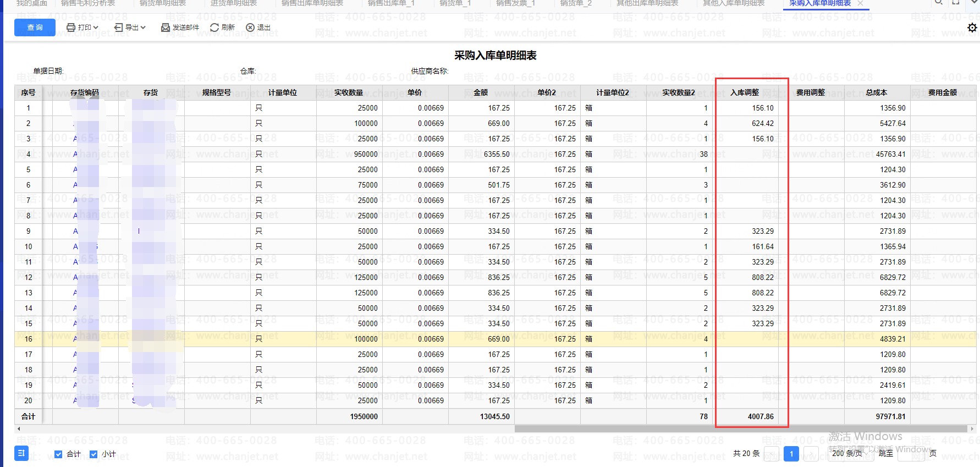Click the 序号 column header
This screenshot has height=467, width=980.
click(28, 92)
